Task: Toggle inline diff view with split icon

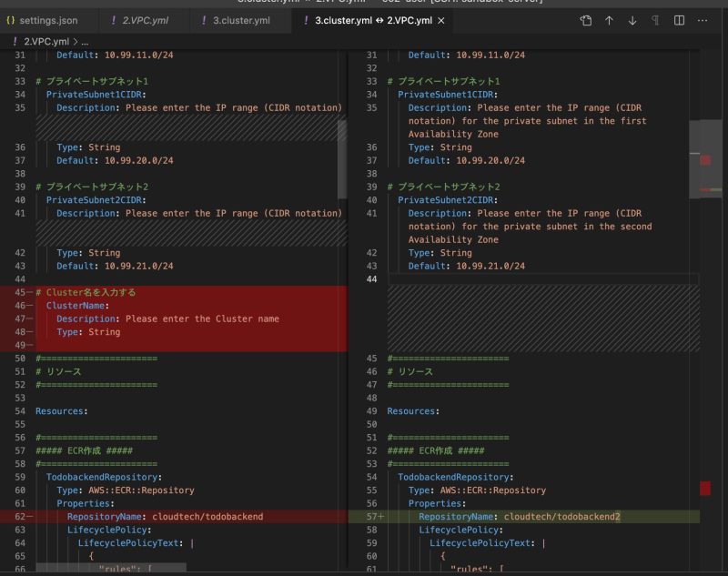Action: pos(679,21)
